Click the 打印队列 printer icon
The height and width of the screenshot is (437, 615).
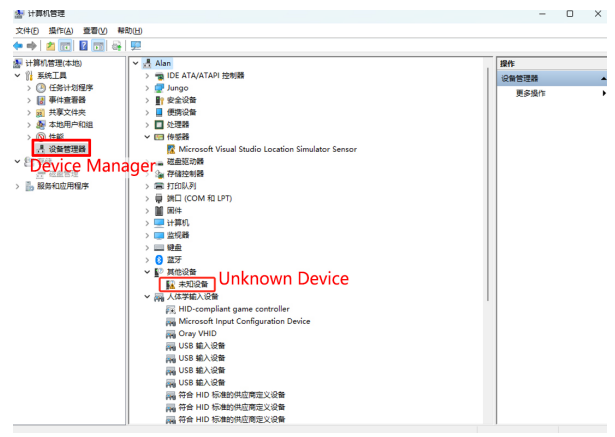pos(158,186)
